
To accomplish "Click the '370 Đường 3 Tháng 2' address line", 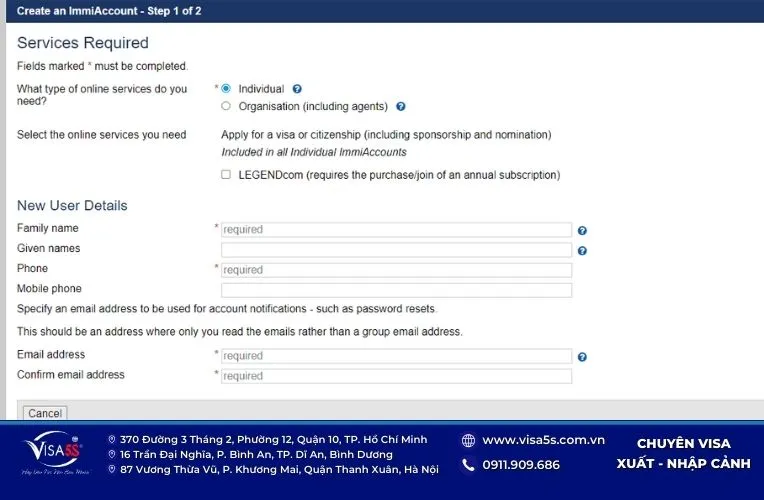I will (273, 440).
